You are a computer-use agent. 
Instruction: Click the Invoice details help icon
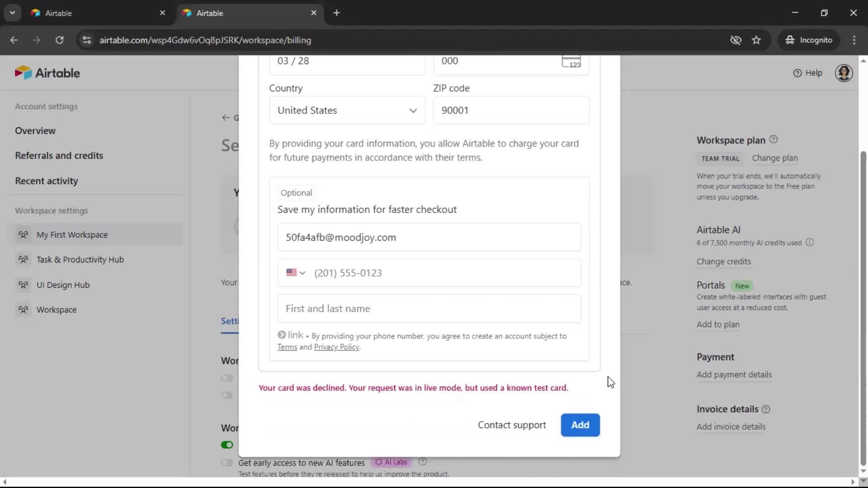pyautogui.click(x=766, y=409)
